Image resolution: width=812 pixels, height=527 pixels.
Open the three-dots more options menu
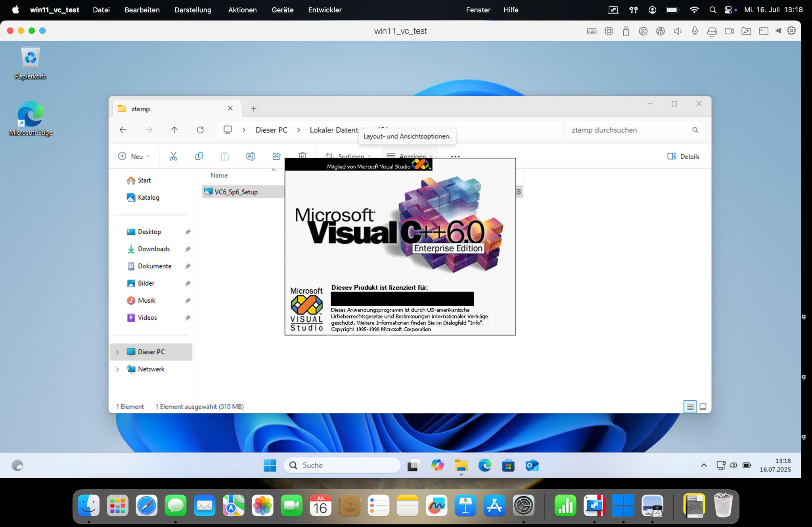pos(455,157)
